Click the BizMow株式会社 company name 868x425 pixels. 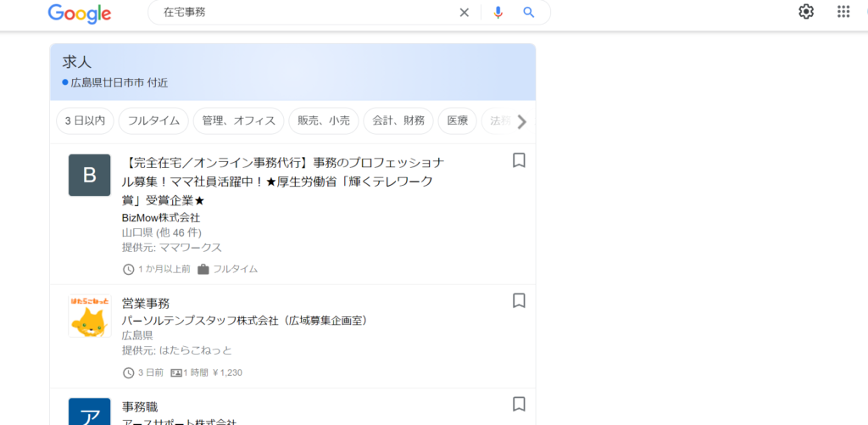pos(161,217)
